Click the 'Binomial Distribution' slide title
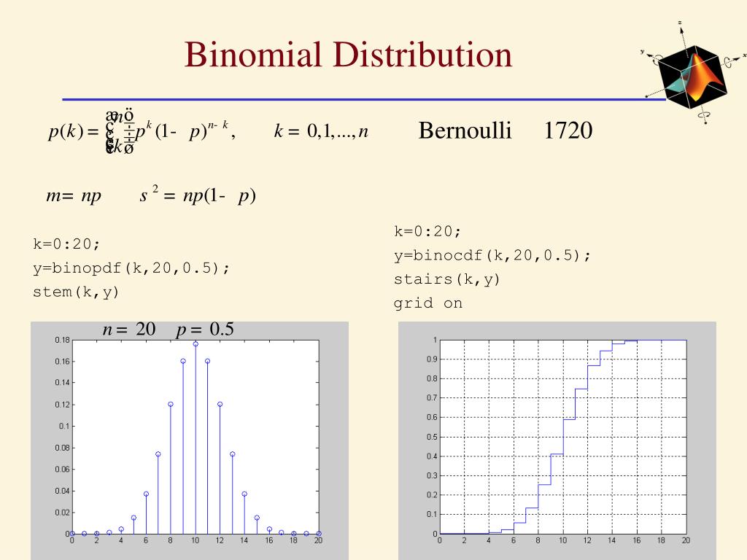Viewport: 747px width, 560px height. (x=348, y=54)
